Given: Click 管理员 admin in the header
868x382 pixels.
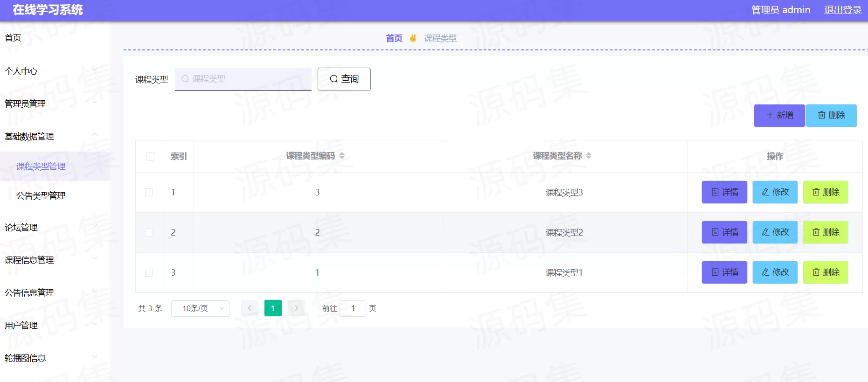Looking at the screenshot, I should (x=781, y=10).
